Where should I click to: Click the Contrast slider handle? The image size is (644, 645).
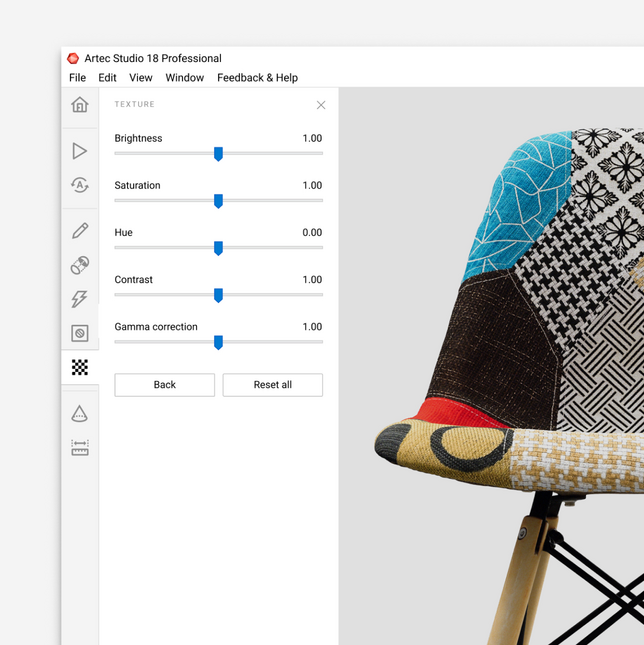pos(218,295)
